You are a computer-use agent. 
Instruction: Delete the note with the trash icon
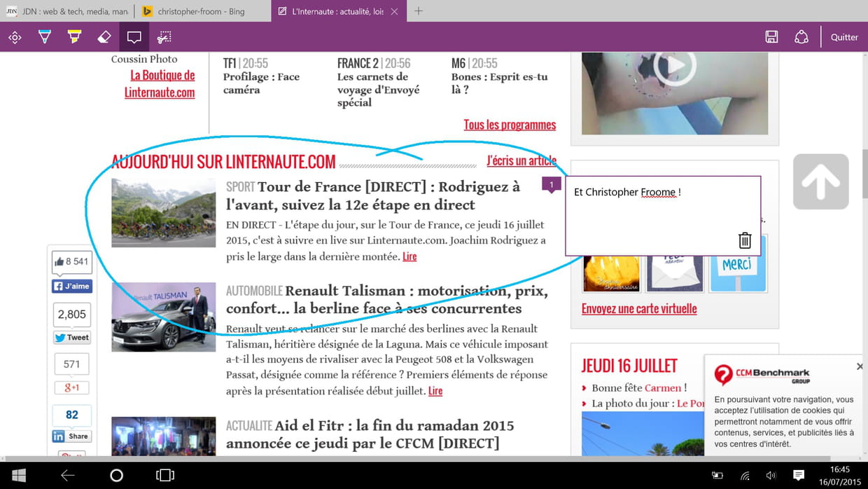(x=745, y=240)
